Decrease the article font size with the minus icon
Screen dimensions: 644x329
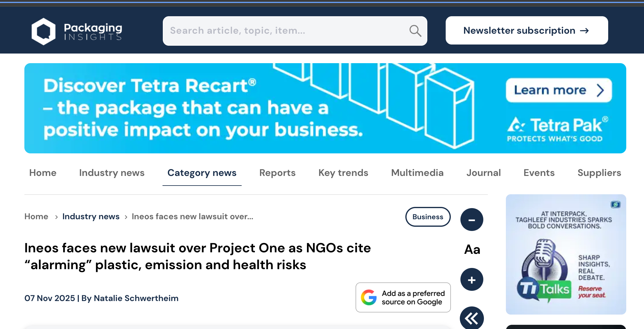[x=472, y=220]
